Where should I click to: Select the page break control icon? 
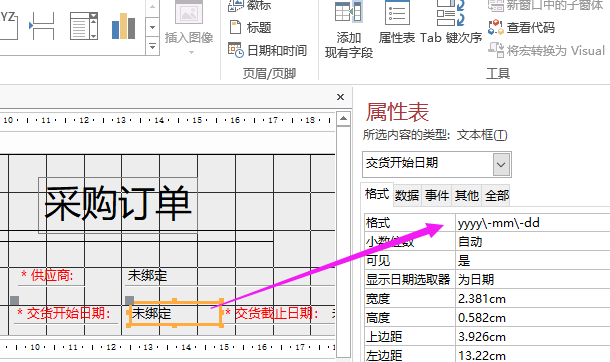pos(41,26)
